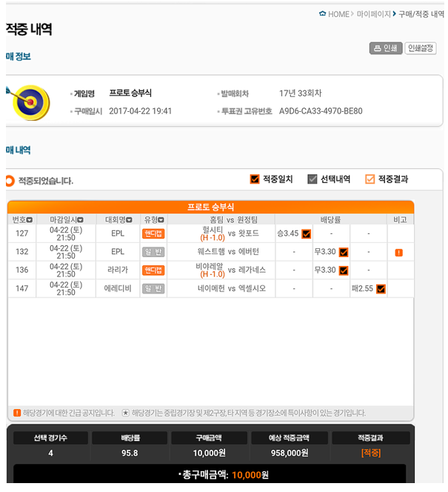Image resolution: width=448 pixels, height=492 pixels.
Task: Click star legend icon for neutral venue
Action: point(125,413)
